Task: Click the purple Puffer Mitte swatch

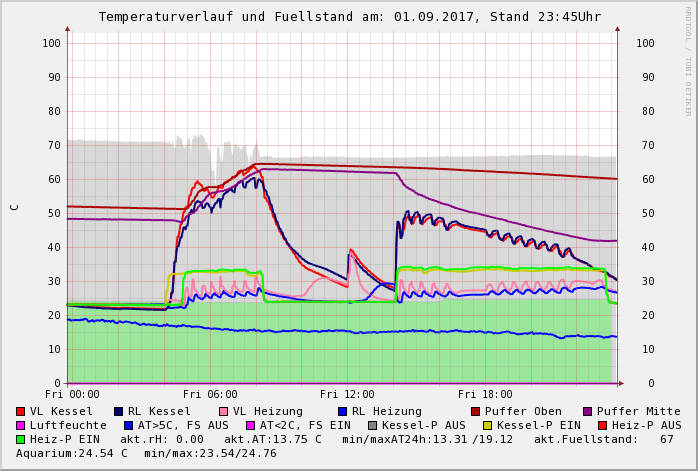Action: click(x=587, y=411)
